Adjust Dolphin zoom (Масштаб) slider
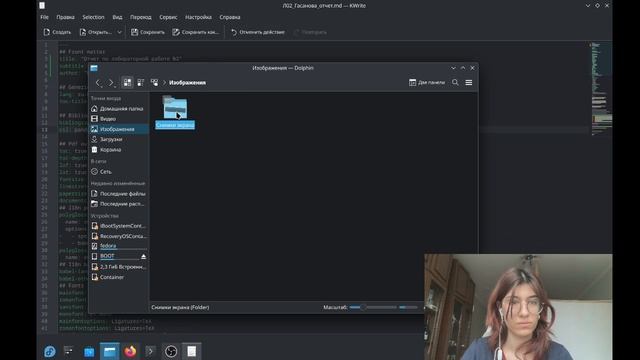This screenshot has height=360, width=640. [373, 307]
